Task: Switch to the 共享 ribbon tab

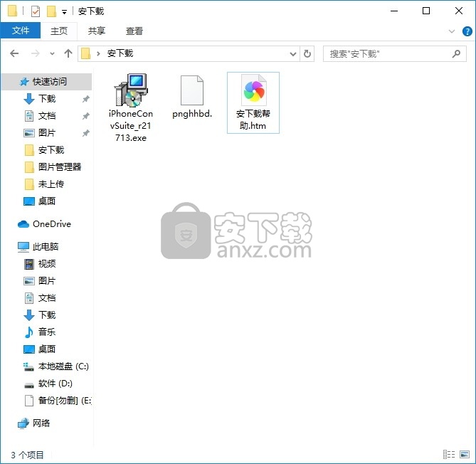Action: (x=97, y=31)
